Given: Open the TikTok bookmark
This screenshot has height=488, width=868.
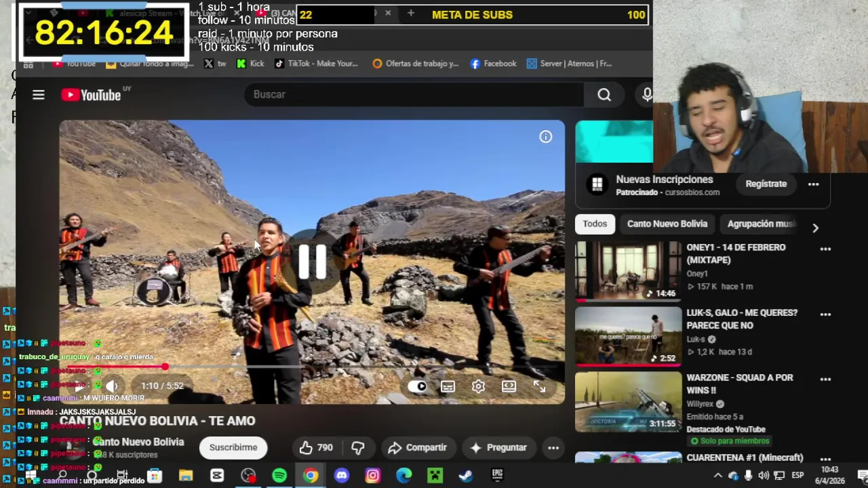Looking at the screenshot, I should click(316, 64).
